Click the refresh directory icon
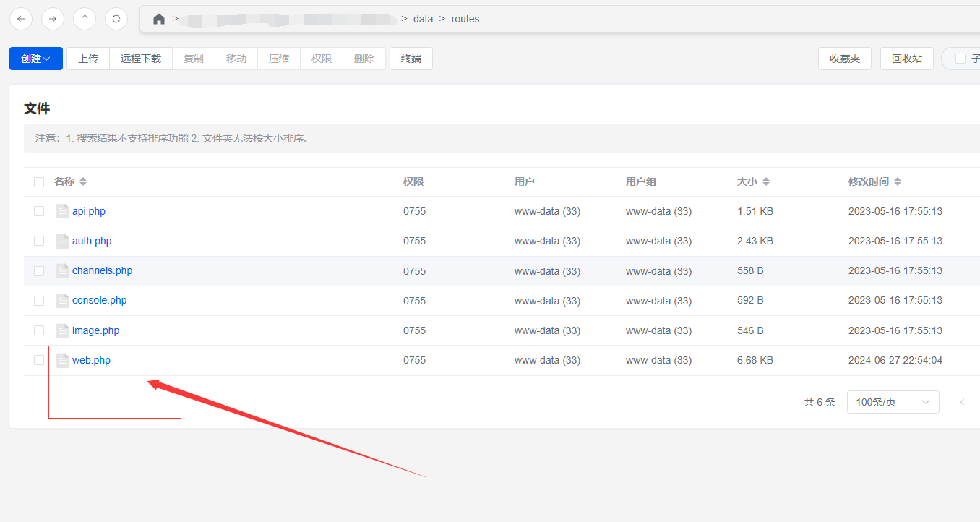This screenshot has height=522, width=980. [116, 19]
